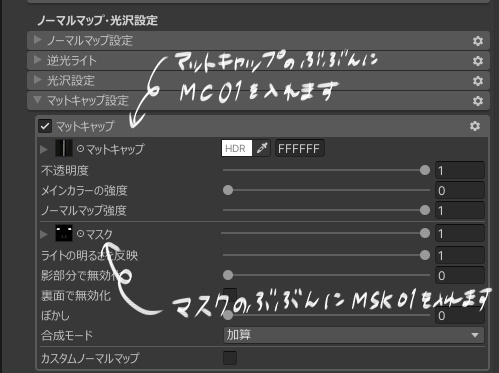499x373 pixels.
Task: Click the 不透明度 label
Action: [65, 171]
